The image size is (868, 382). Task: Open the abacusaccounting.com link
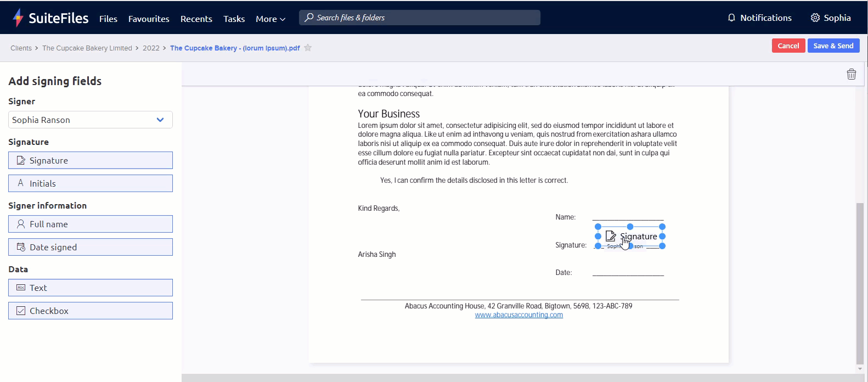(518, 315)
